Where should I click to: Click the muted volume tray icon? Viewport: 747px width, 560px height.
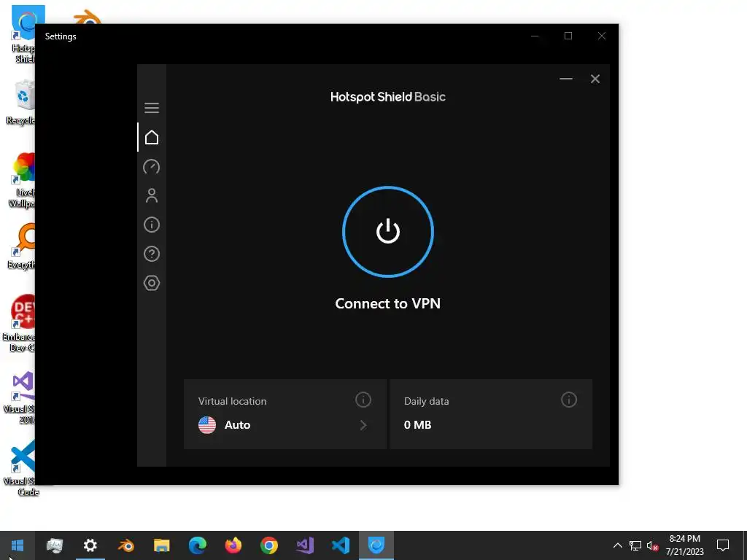tap(652, 545)
